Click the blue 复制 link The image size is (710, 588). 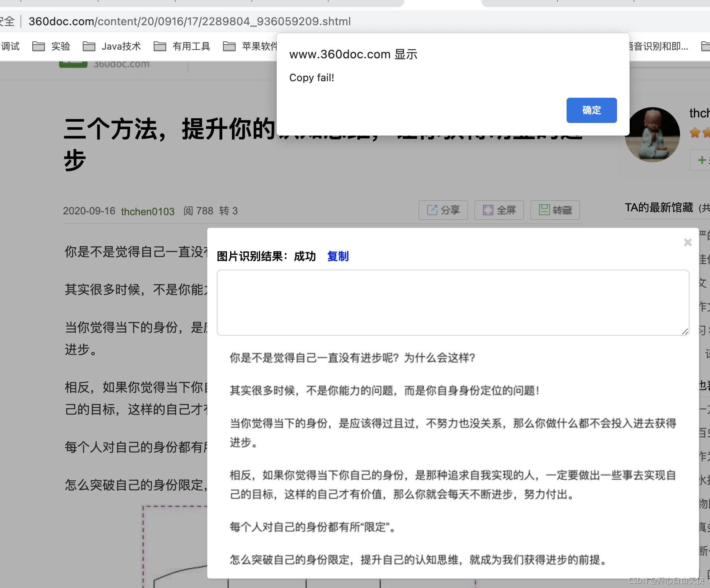(x=338, y=256)
